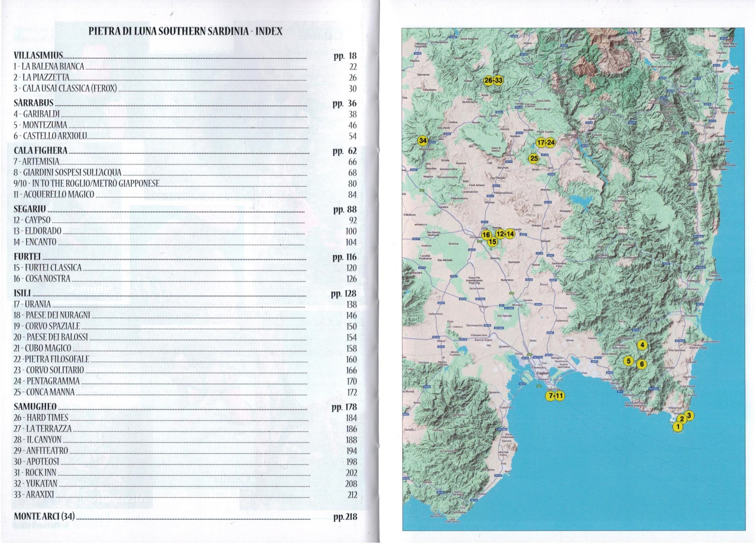Click entry 28 - IL CANYON
This screenshot has height=545, width=756.
tap(38, 439)
